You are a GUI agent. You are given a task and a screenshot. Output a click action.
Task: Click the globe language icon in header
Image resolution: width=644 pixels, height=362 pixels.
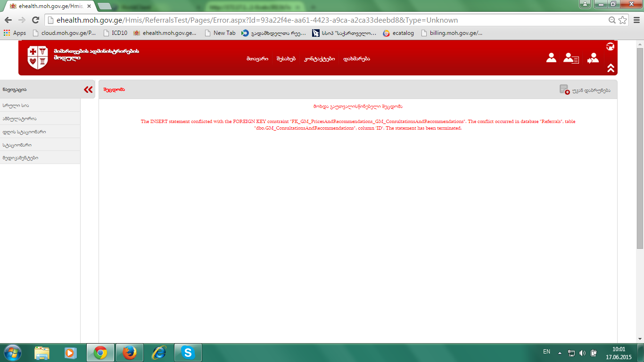click(x=610, y=46)
